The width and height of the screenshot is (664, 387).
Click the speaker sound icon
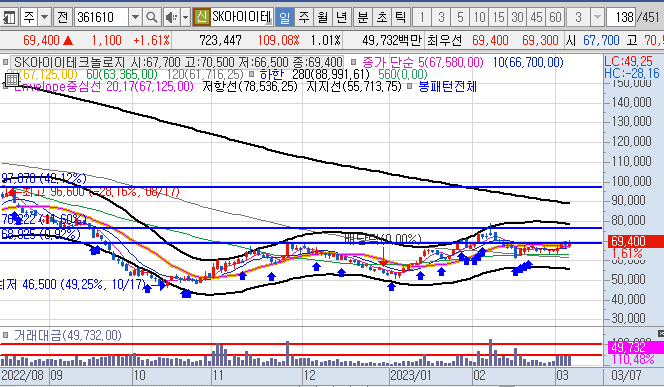pos(171,17)
